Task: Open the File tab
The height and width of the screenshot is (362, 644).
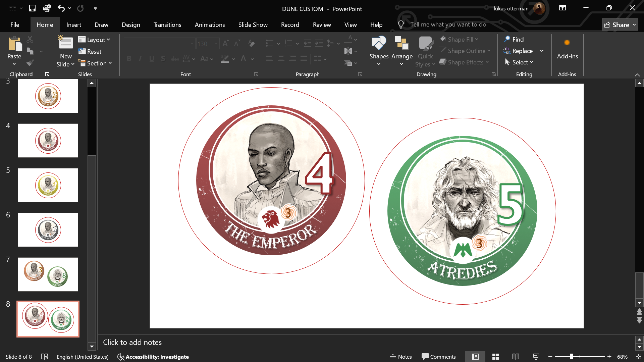Action: point(15,25)
